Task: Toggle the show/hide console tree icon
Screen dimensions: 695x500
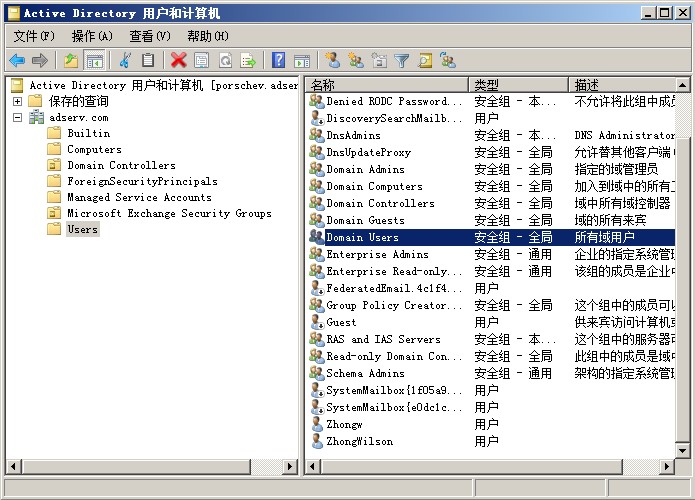Action: [x=94, y=60]
